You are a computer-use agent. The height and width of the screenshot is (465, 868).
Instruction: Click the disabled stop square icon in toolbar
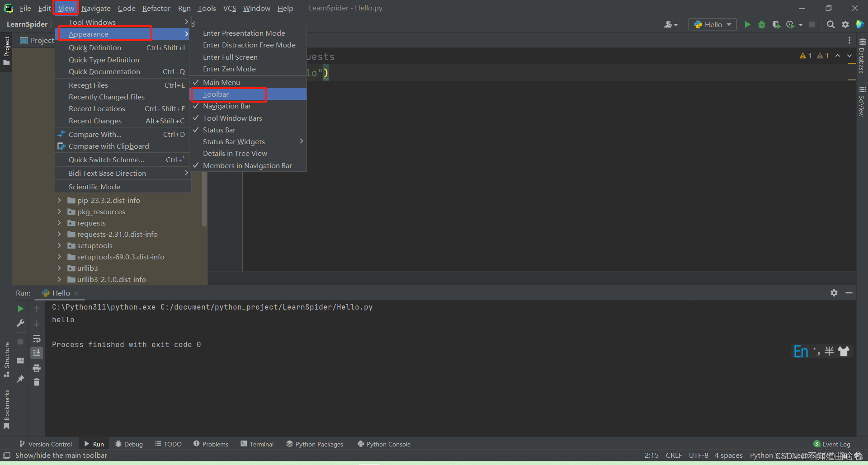pos(812,24)
